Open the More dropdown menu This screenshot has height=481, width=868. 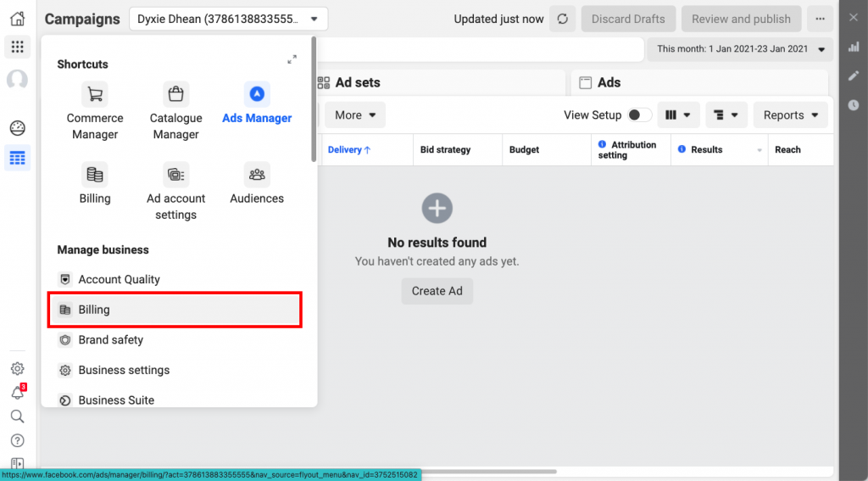pyautogui.click(x=355, y=115)
